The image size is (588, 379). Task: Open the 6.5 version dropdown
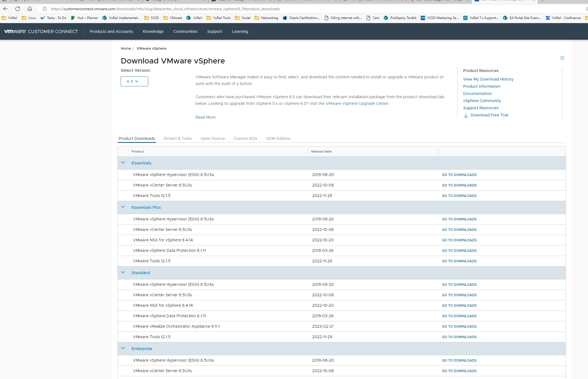click(x=134, y=81)
